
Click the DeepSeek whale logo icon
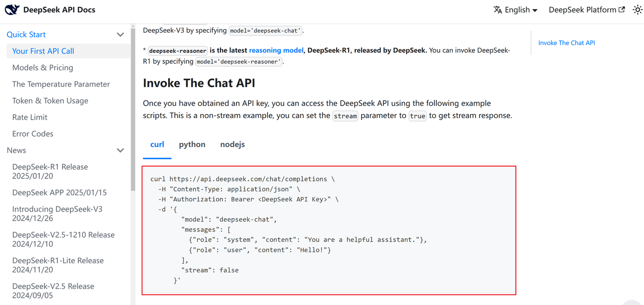coord(12,10)
